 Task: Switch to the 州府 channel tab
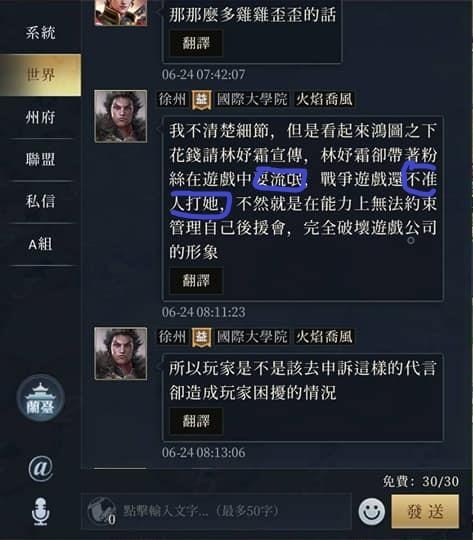pos(41,117)
